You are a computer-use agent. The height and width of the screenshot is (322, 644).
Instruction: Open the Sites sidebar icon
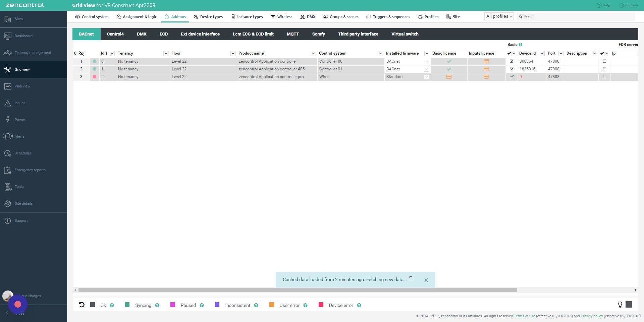[x=7, y=19]
